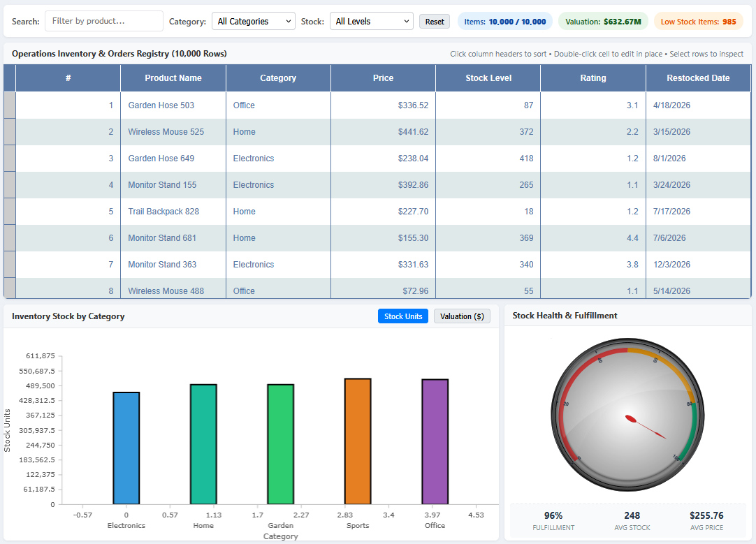Select row header for Garden Hose 649
The height and width of the screenshot is (544, 756).
10,159
